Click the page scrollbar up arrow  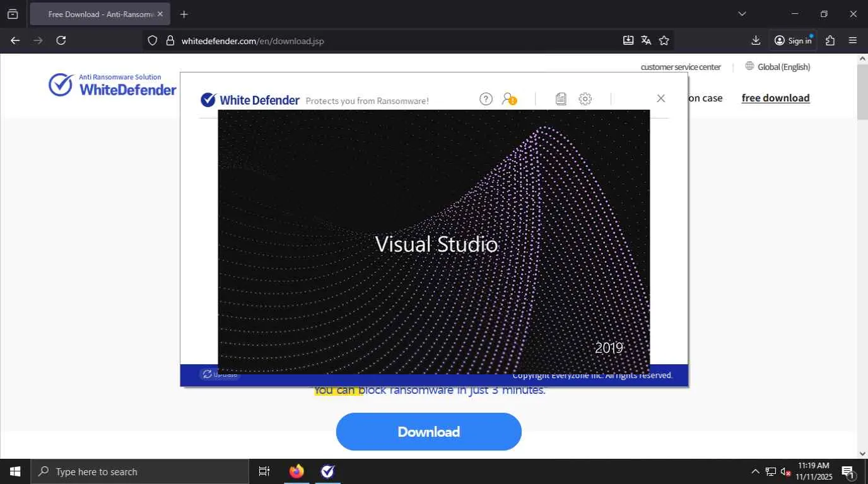tap(862, 59)
